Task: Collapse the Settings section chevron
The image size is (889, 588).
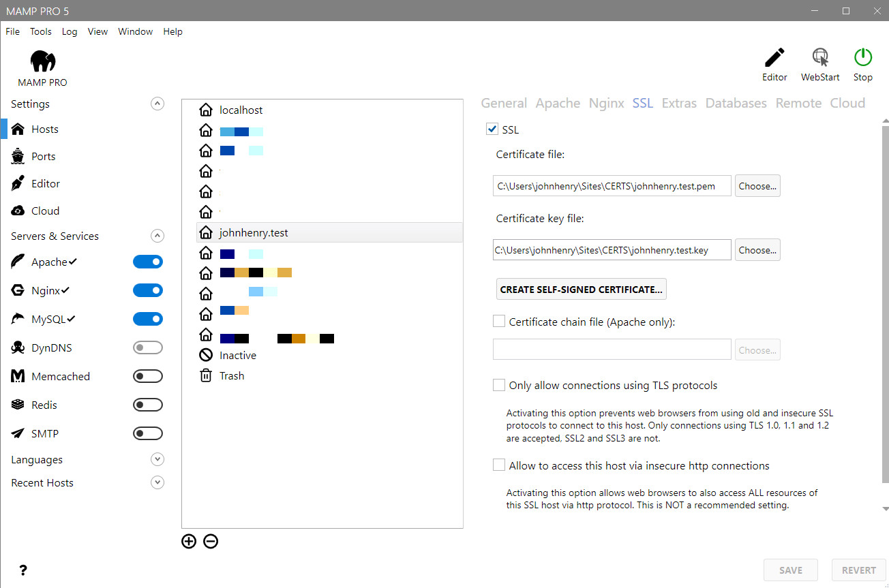Action: 157,104
